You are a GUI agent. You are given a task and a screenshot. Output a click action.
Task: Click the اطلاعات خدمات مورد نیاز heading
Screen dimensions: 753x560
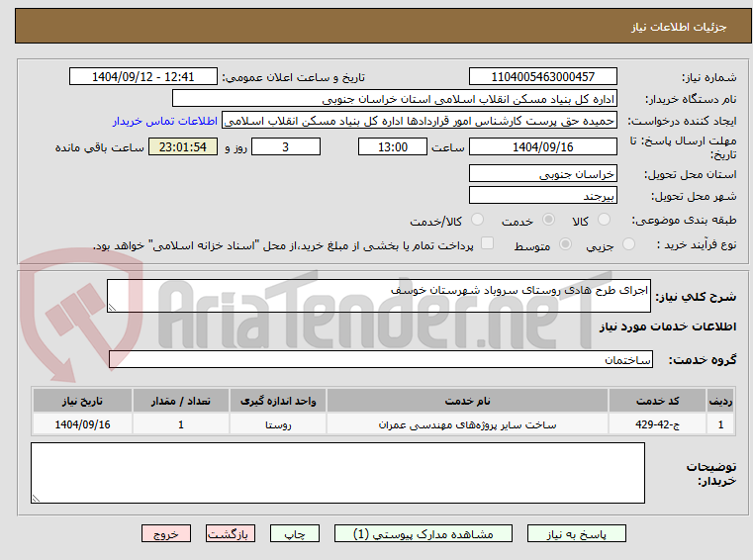coord(668,327)
